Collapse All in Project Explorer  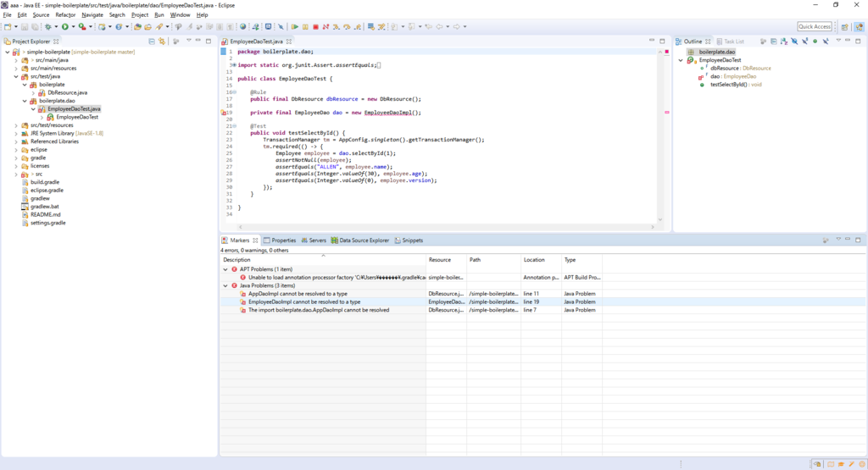coord(152,41)
